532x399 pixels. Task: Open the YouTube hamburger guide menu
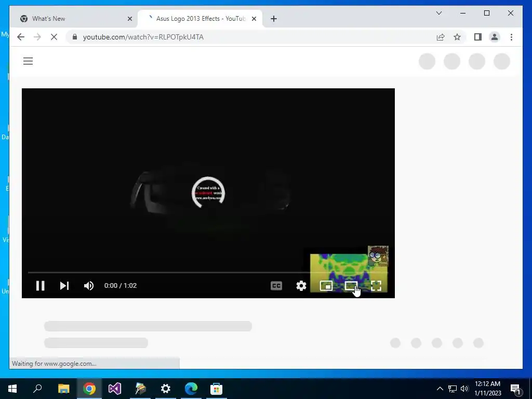click(28, 61)
